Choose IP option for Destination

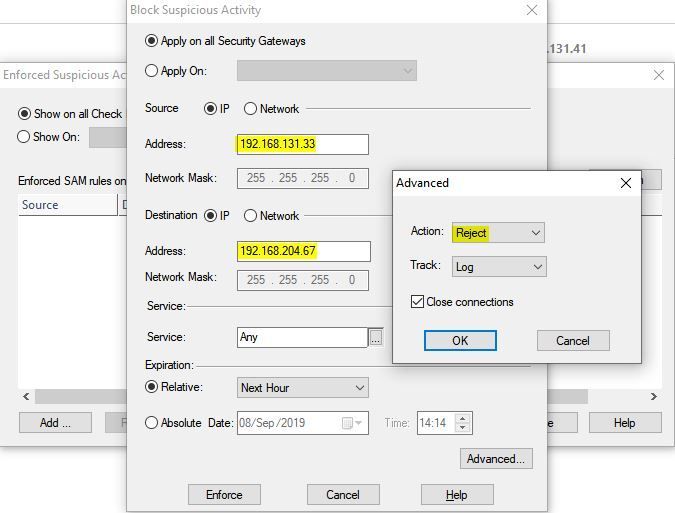[x=210, y=215]
